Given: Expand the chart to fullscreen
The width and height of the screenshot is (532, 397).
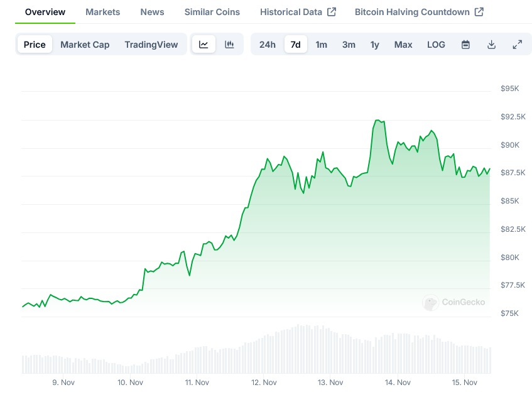Looking at the screenshot, I should tap(517, 45).
